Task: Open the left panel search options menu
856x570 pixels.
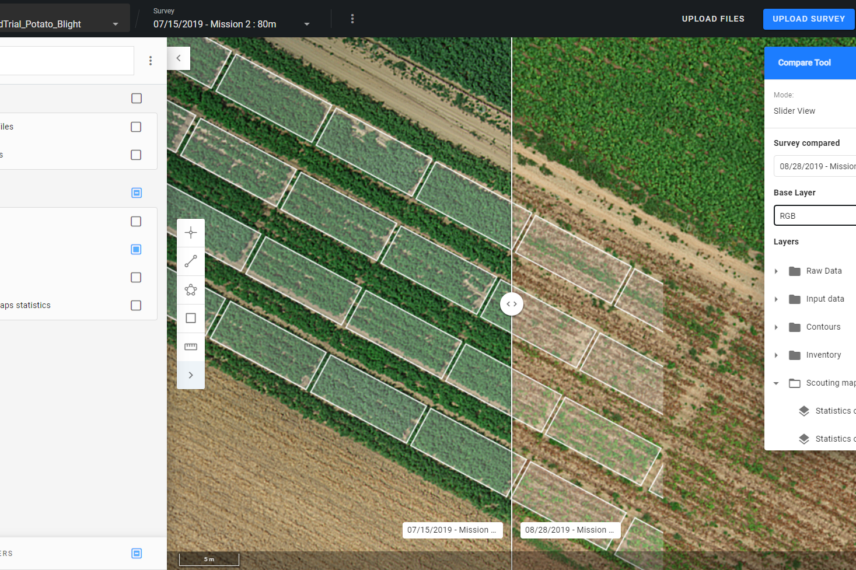Action: click(x=151, y=61)
